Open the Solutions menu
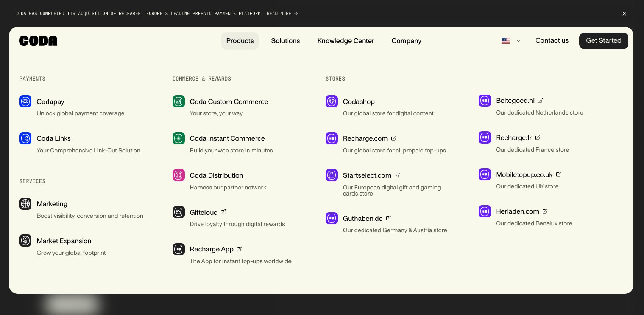 tap(285, 41)
